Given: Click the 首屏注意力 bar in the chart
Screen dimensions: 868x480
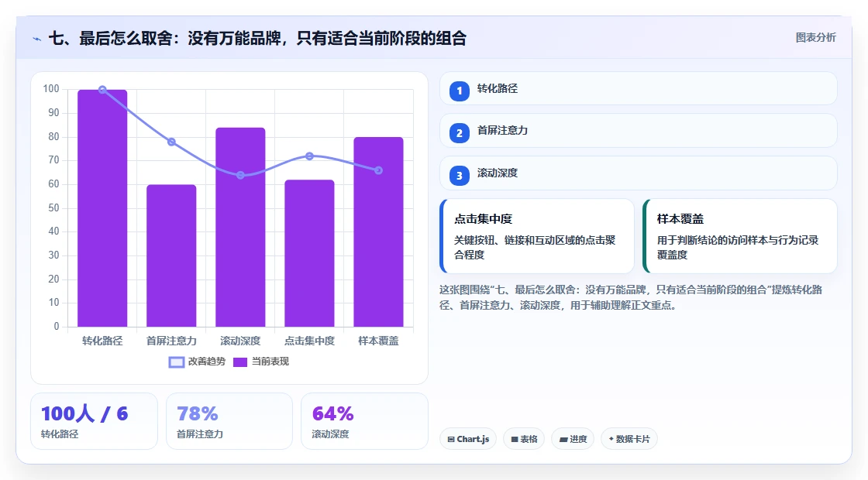Looking at the screenshot, I should click(x=171, y=255).
